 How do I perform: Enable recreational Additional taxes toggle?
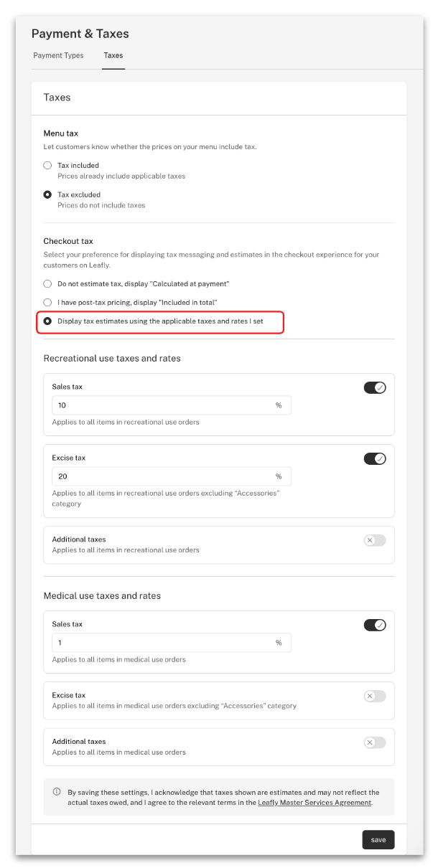click(375, 540)
